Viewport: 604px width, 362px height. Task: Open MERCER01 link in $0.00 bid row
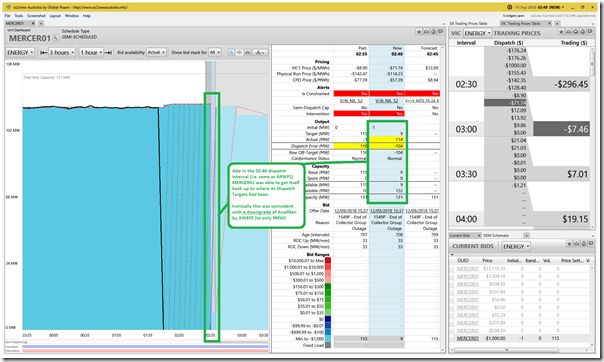coord(468,307)
